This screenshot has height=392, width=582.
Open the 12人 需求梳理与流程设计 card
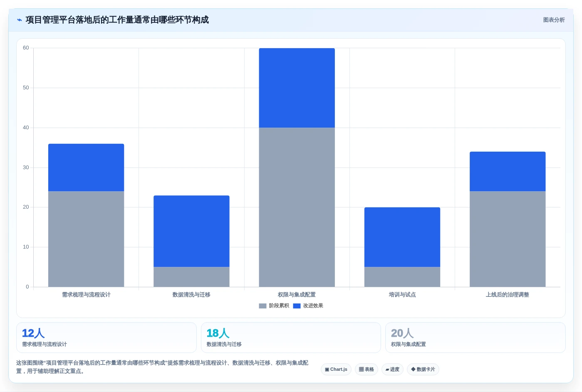(106, 338)
